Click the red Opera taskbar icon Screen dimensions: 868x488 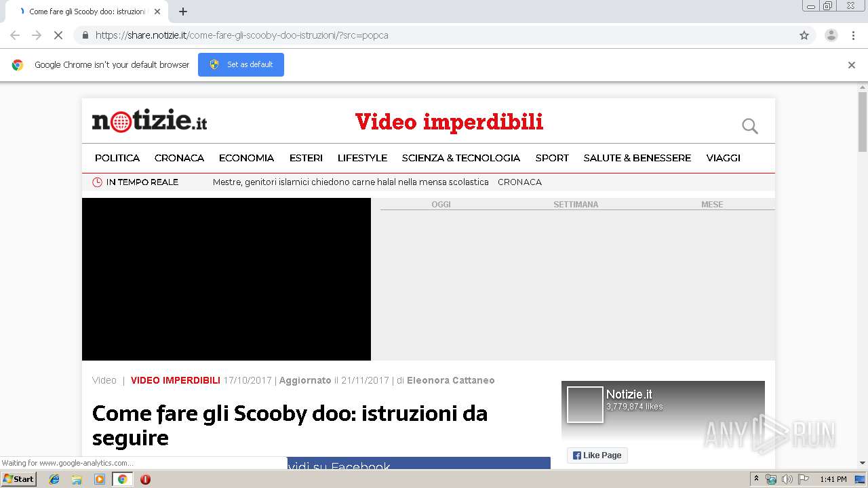pyautogui.click(x=145, y=479)
